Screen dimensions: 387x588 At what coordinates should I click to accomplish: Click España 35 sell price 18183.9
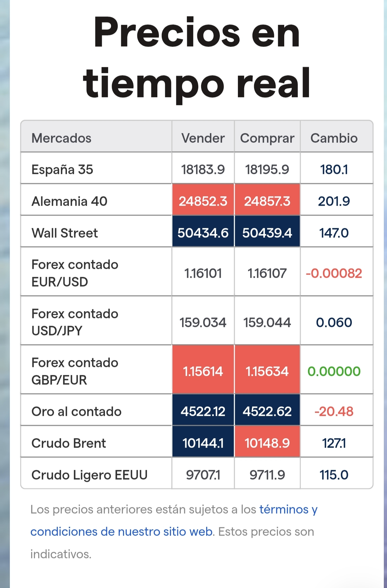click(x=203, y=170)
